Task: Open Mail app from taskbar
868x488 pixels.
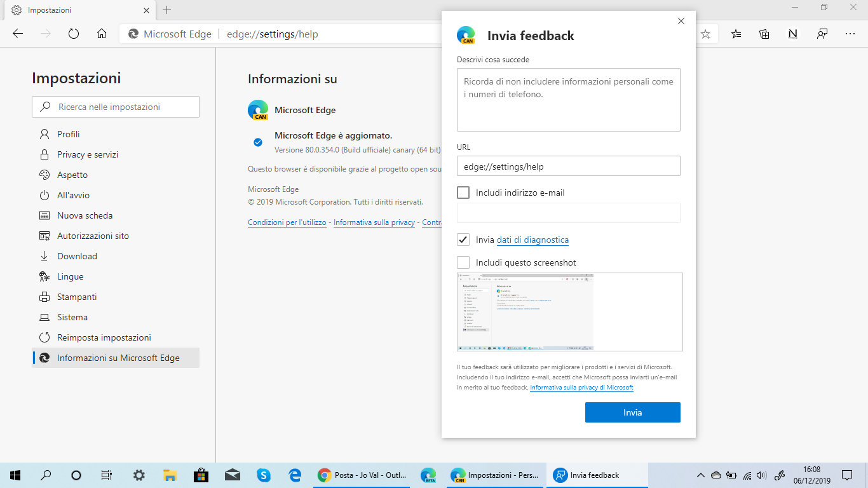Action: click(233, 475)
